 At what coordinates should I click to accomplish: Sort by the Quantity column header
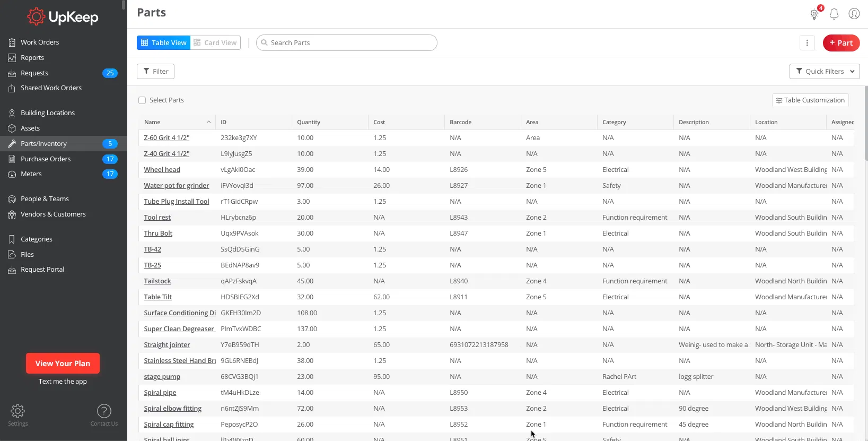coord(330,123)
